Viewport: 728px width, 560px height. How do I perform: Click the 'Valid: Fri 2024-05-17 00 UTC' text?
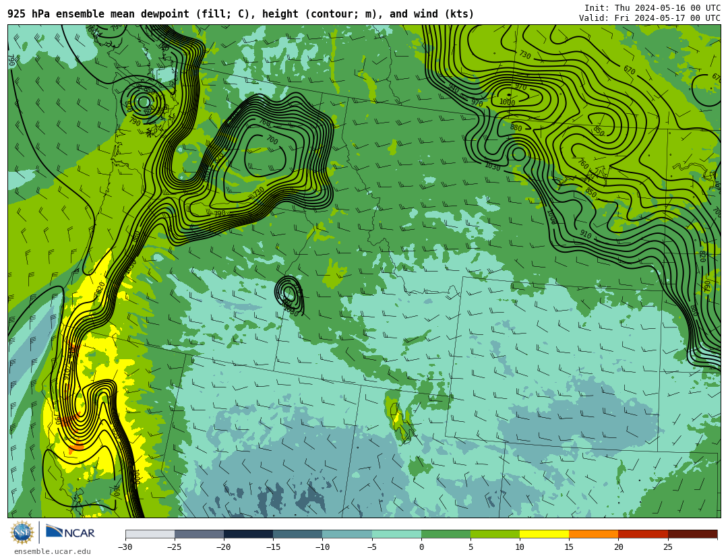[x=650, y=18]
